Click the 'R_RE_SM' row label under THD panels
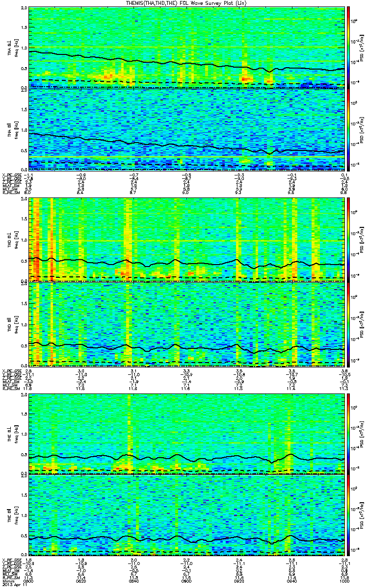368x588 pixels. tap(10, 389)
